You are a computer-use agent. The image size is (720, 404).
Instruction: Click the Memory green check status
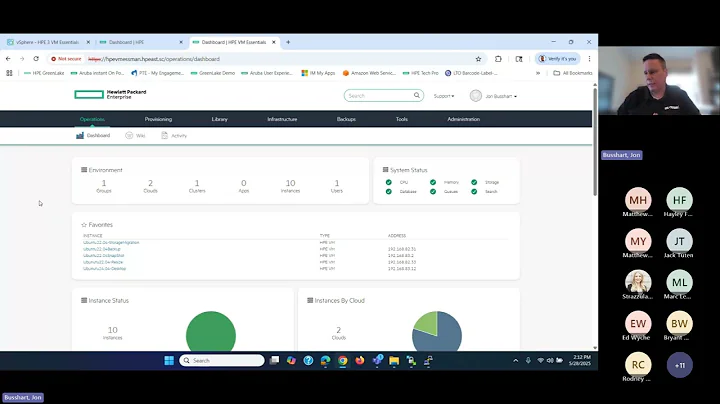click(x=433, y=182)
